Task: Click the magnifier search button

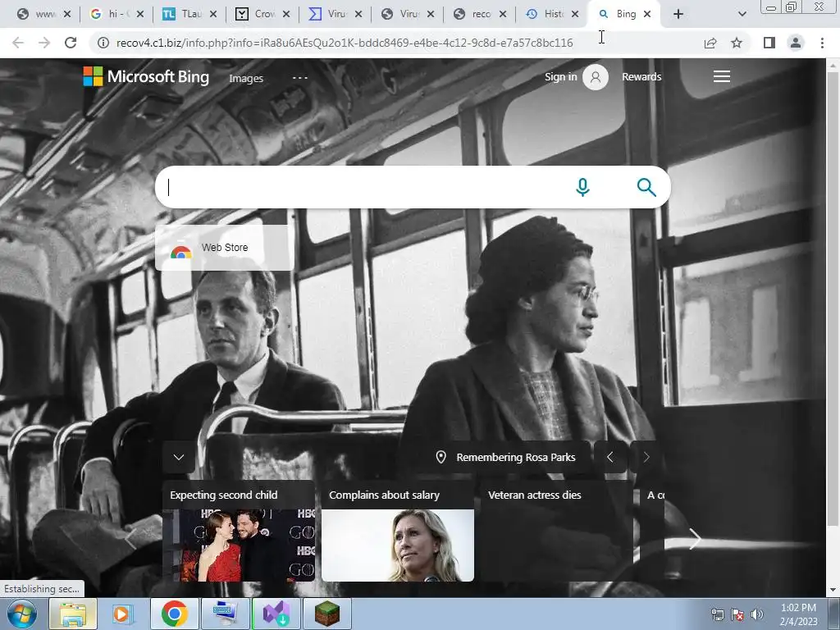Action: click(x=646, y=187)
